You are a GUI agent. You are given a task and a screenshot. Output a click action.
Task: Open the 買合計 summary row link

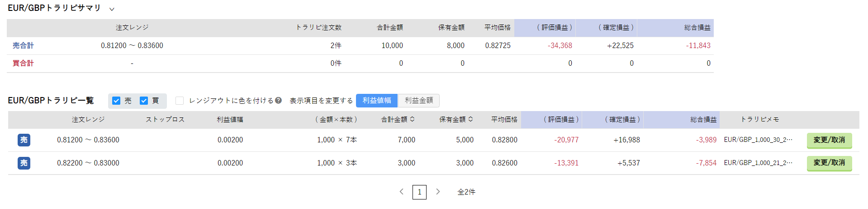coord(23,63)
